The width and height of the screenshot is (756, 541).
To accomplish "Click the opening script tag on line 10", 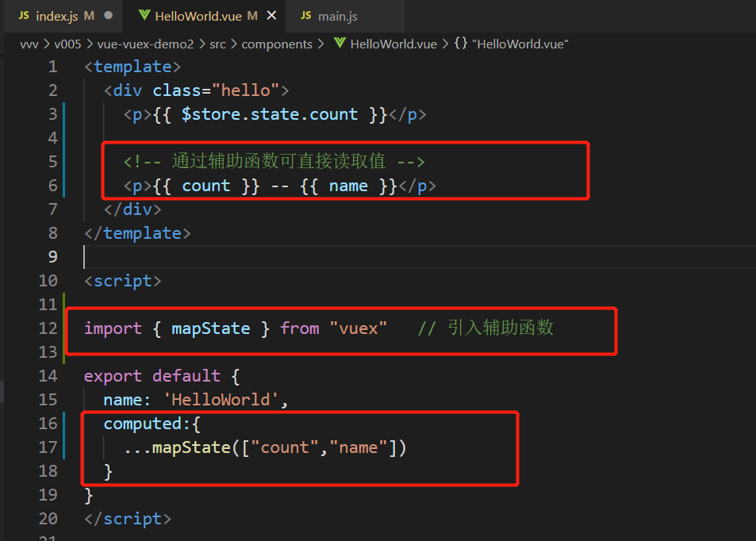I will click(x=122, y=281).
